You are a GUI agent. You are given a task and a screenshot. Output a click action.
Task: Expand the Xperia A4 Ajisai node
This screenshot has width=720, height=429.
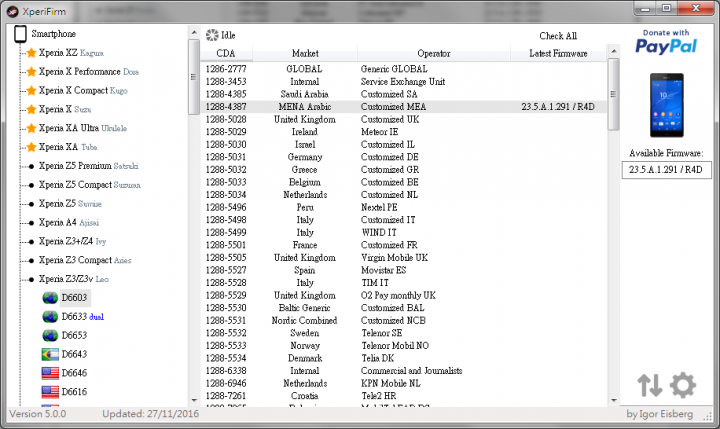pyautogui.click(x=31, y=223)
